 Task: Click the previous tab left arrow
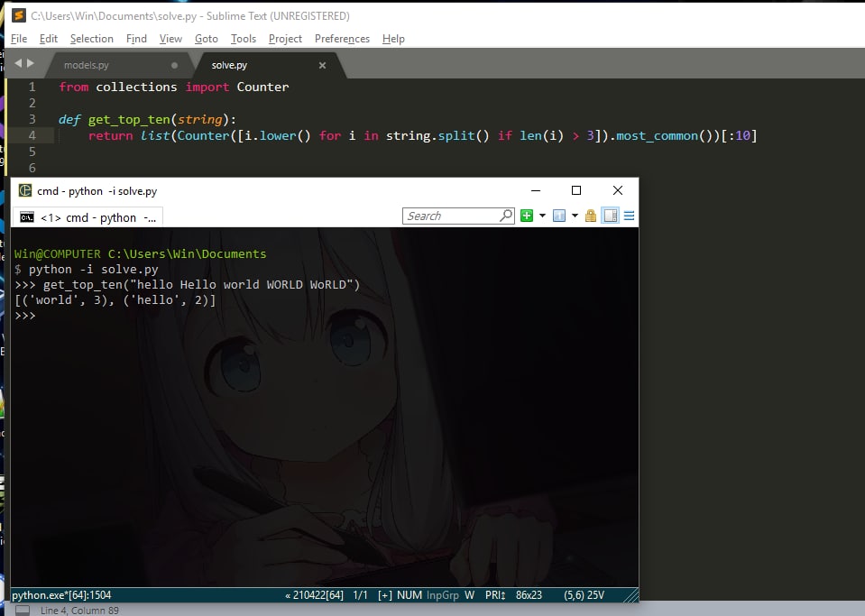point(18,63)
